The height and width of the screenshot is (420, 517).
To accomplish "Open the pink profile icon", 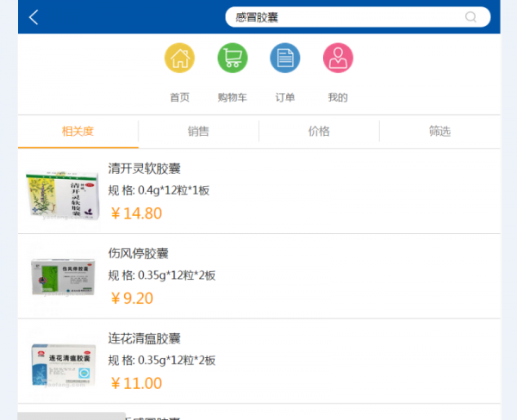I will coord(338,58).
